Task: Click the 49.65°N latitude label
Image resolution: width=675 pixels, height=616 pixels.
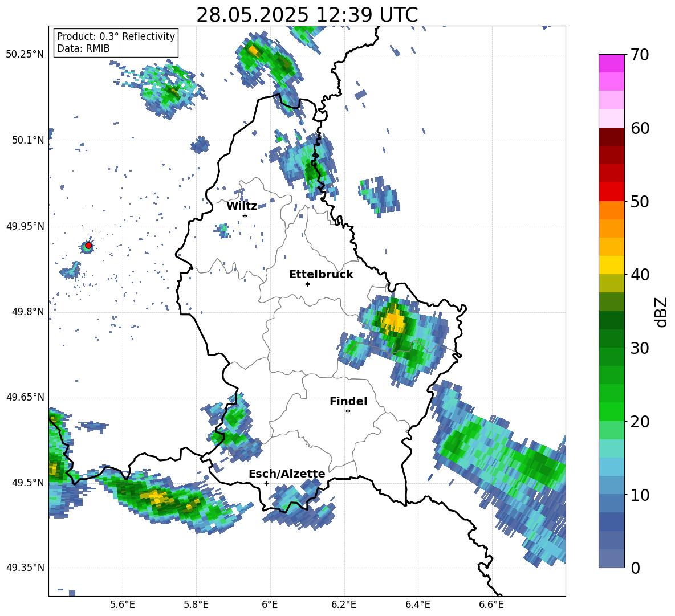Action: [x=25, y=397]
